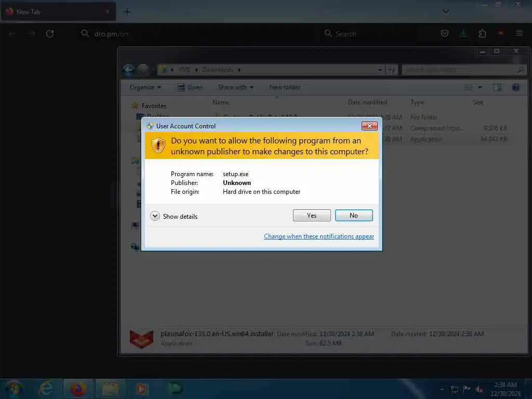Viewport: 532px width, 399px height.
Task: Expand the Explorer address bar history dropdown
Action: tap(380, 70)
